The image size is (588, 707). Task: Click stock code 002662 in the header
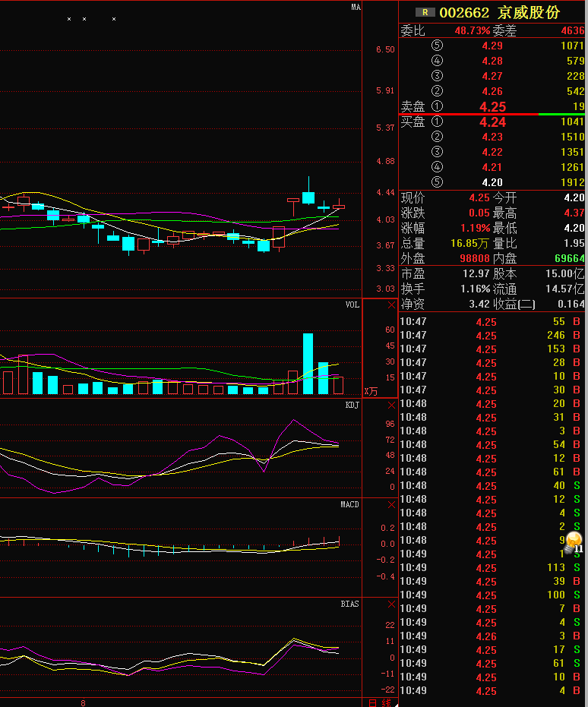coord(464,13)
